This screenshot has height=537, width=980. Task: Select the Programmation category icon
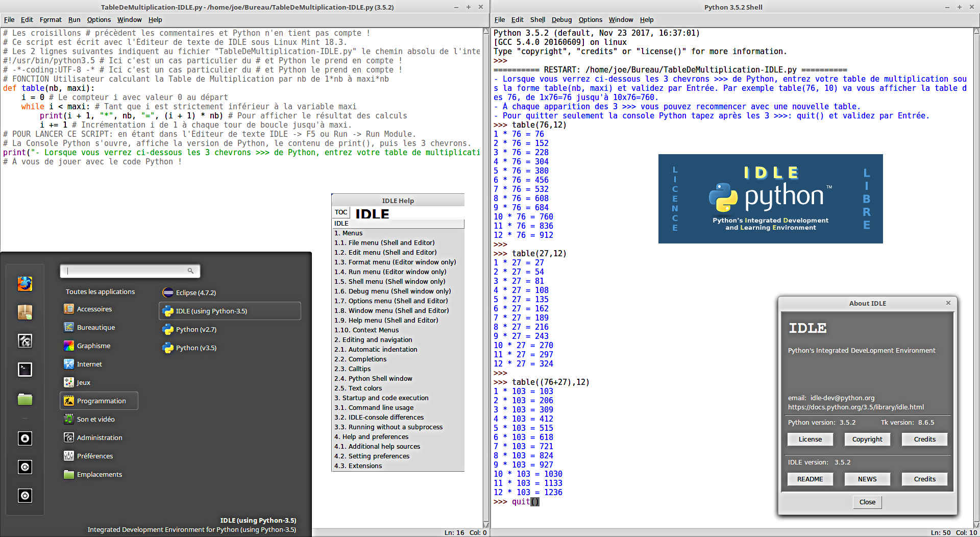pyautogui.click(x=69, y=401)
